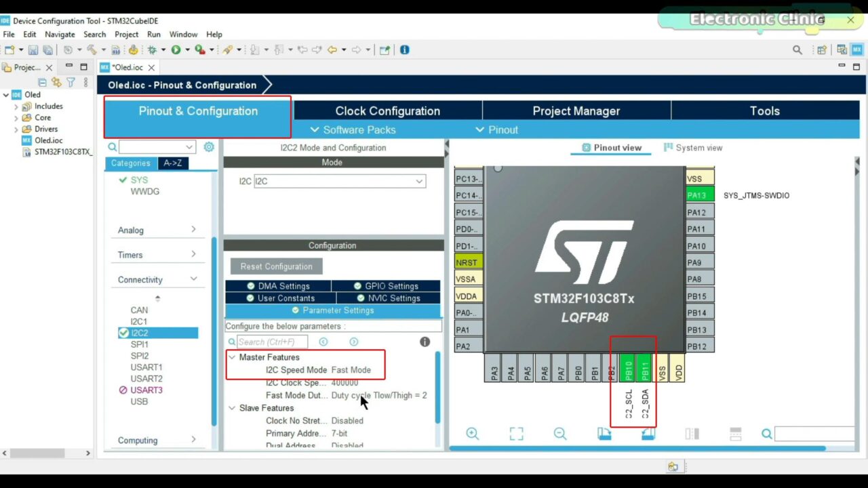
Task: Open categories settings gear icon
Action: tap(209, 147)
